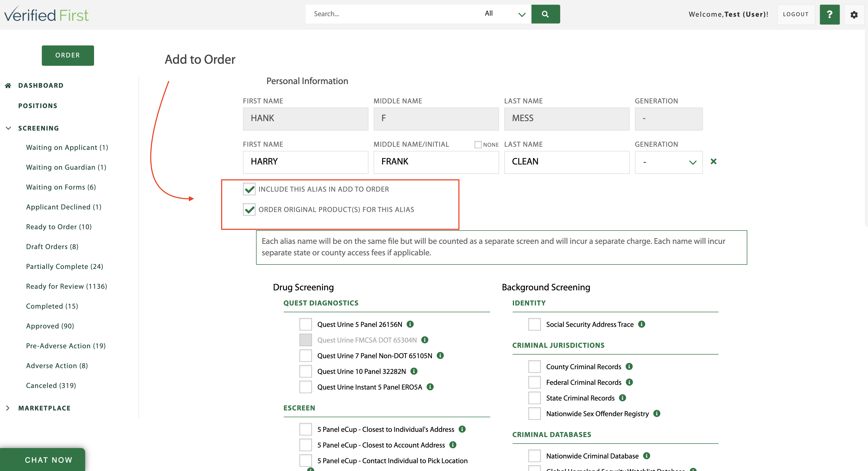Open Ready to Order (10)
This screenshot has height=471, width=868.
59,227
